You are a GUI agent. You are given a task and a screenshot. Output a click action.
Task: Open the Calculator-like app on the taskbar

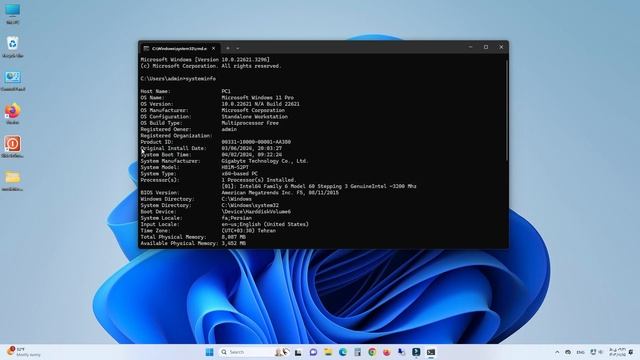358,352
